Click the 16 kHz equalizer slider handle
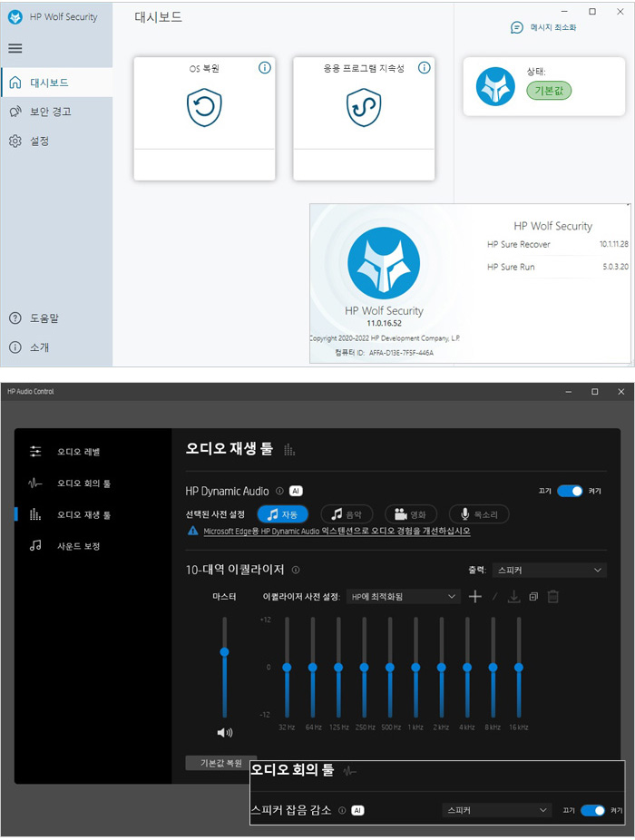Screen dimensions: 635x840 click(x=518, y=668)
